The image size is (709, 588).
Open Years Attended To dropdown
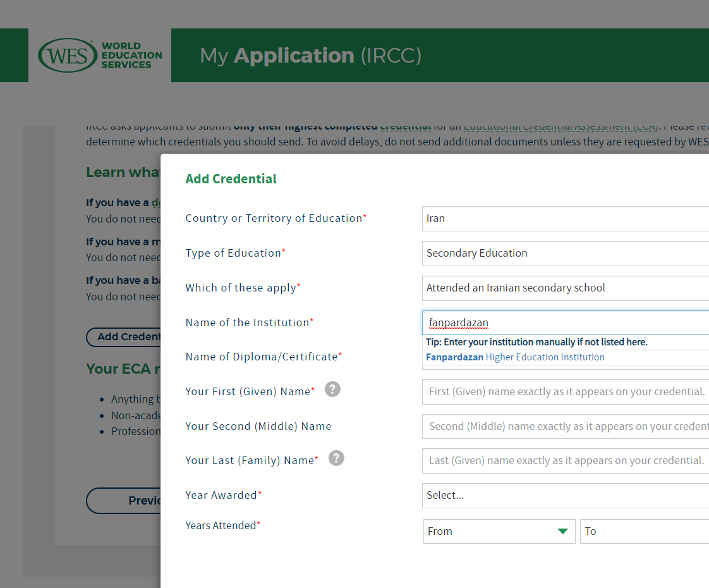pyautogui.click(x=645, y=531)
